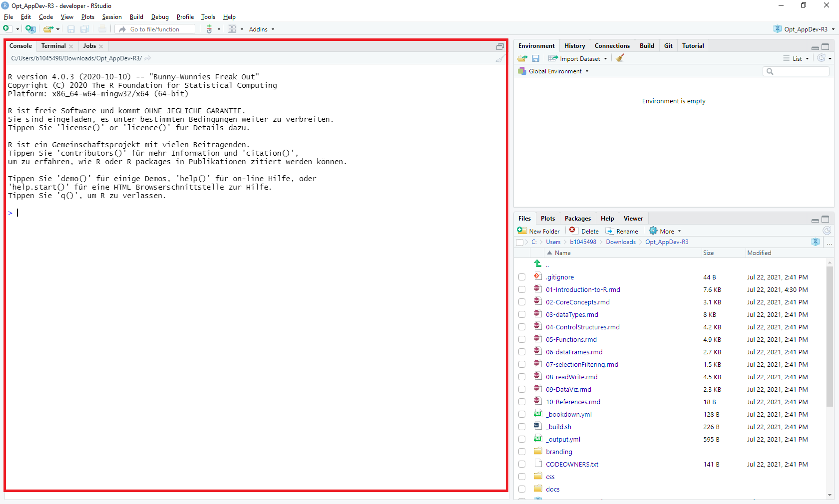Image resolution: width=839 pixels, height=504 pixels.
Task: Open the Global Environment dropdown
Action: 554,71
